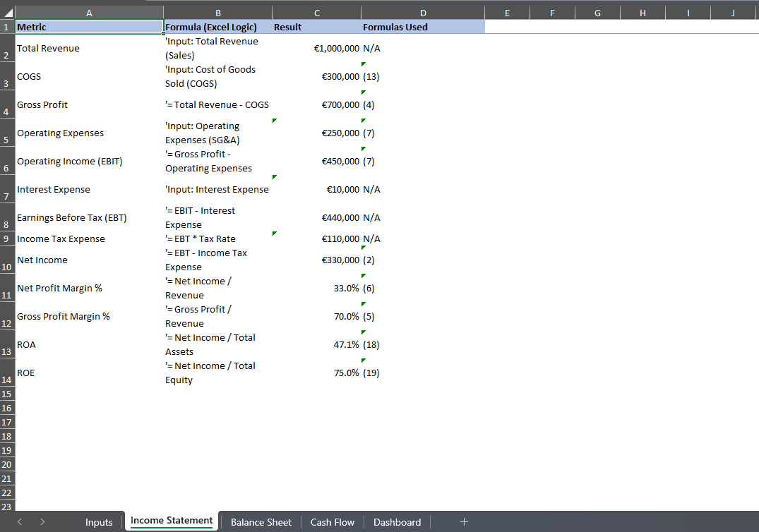This screenshot has width=759, height=532.
Task: Select the Formulas Used header cell
Action: click(x=422, y=27)
